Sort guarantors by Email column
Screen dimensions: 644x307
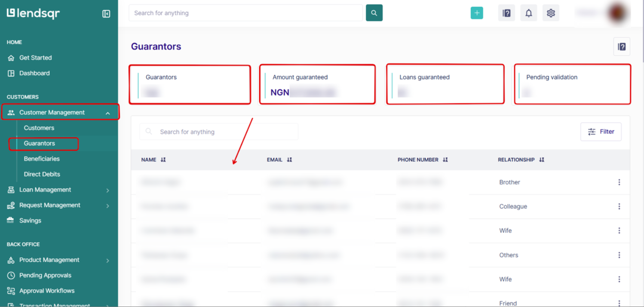tap(289, 160)
